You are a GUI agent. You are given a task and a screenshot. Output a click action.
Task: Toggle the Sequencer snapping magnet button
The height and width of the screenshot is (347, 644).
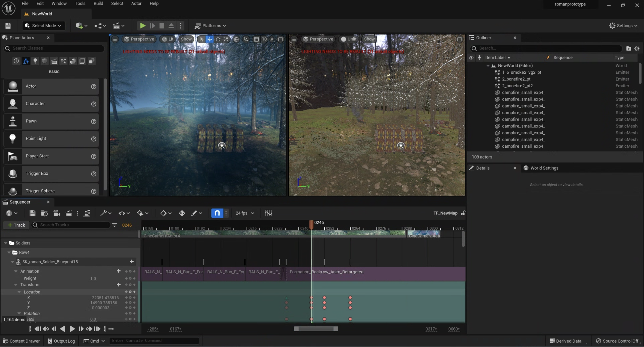tap(217, 213)
